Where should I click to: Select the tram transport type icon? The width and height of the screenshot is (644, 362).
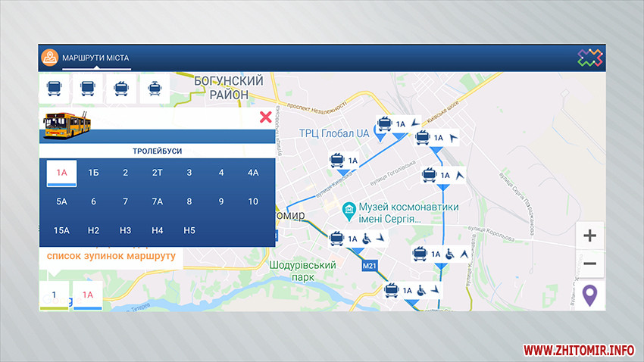click(x=154, y=89)
